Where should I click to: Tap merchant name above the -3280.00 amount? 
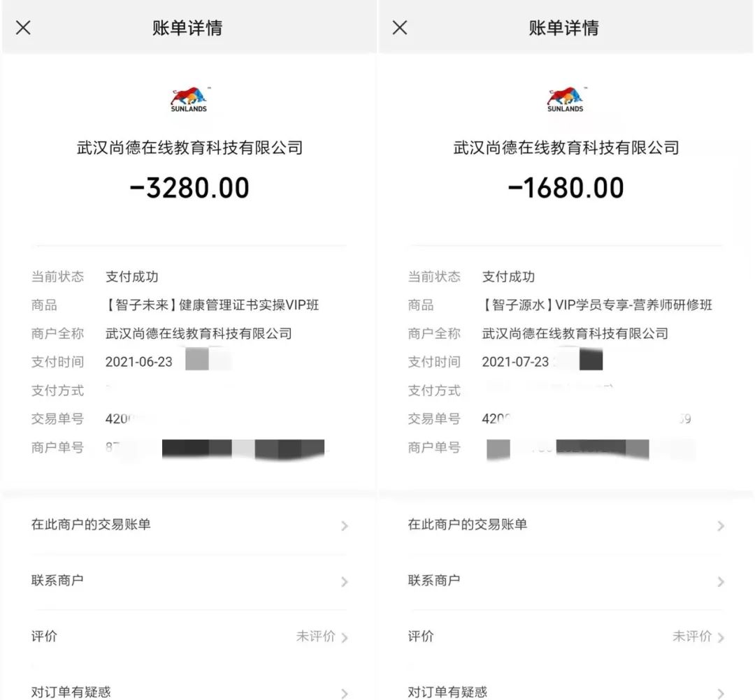pyautogui.click(x=189, y=148)
